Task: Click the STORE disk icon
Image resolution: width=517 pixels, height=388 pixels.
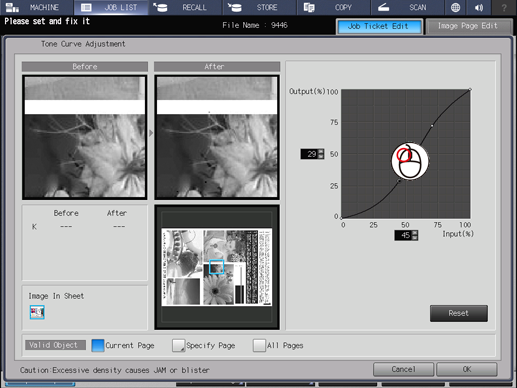Action: point(235,7)
